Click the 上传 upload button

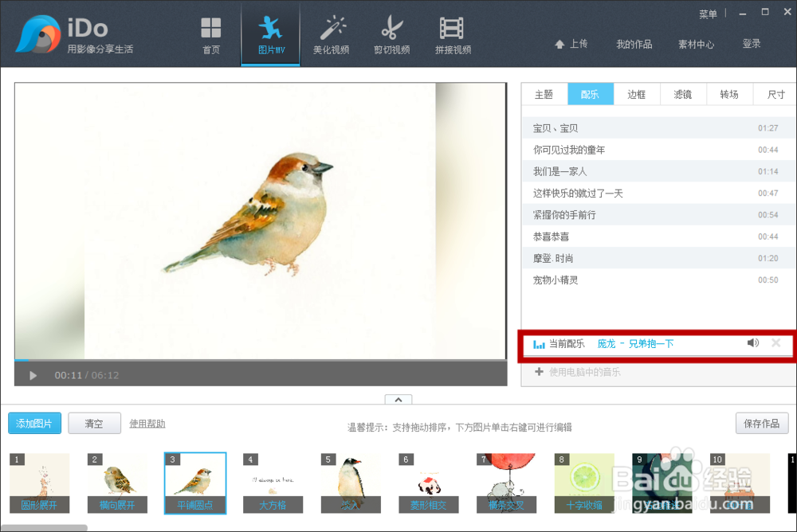pyautogui.click(x=571, y=45)
